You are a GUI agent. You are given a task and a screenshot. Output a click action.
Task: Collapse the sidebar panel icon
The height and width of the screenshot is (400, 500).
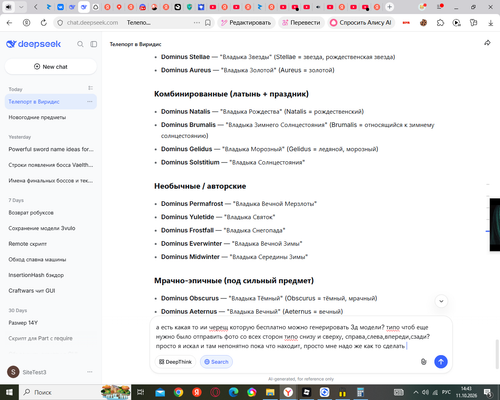(94, 44)
